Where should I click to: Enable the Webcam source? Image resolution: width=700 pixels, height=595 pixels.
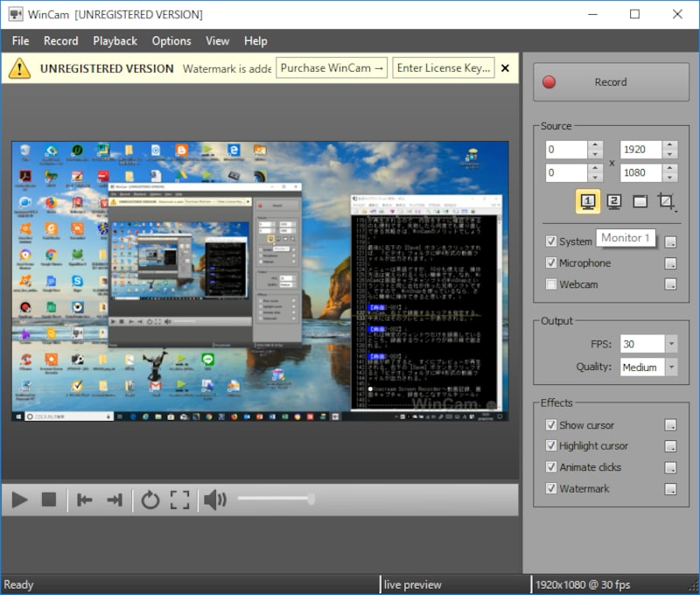[x=550, y=283]
